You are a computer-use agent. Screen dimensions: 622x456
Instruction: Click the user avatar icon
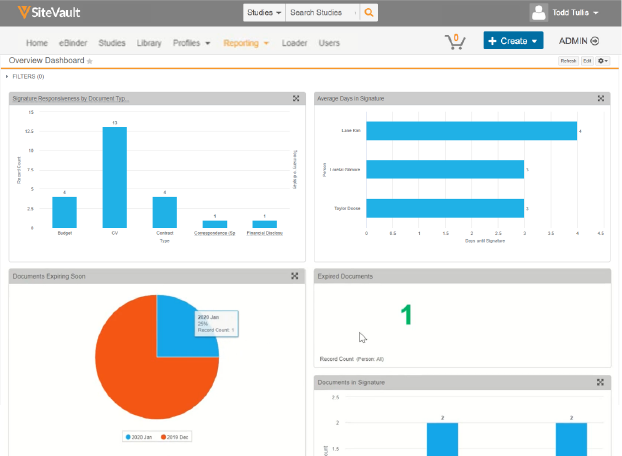click(539, 13)
